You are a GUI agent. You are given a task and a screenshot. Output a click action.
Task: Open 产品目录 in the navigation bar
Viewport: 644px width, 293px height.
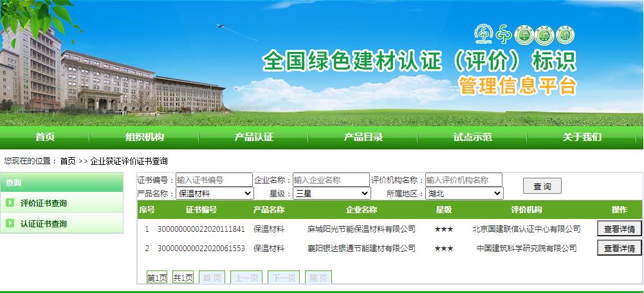click(363, 137)
